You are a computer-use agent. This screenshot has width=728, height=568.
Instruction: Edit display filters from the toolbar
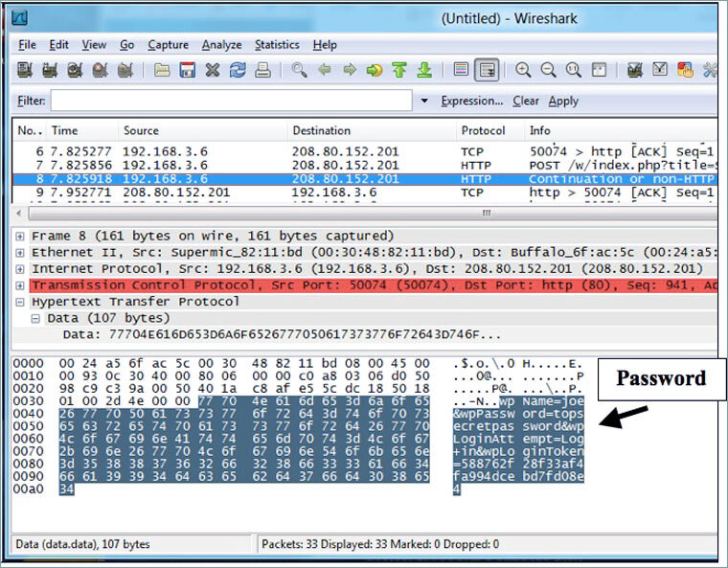660,70
